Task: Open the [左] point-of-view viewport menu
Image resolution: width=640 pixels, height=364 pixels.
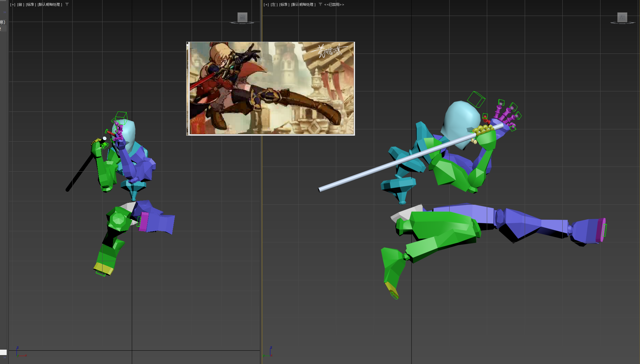Action: pos(274,4)
